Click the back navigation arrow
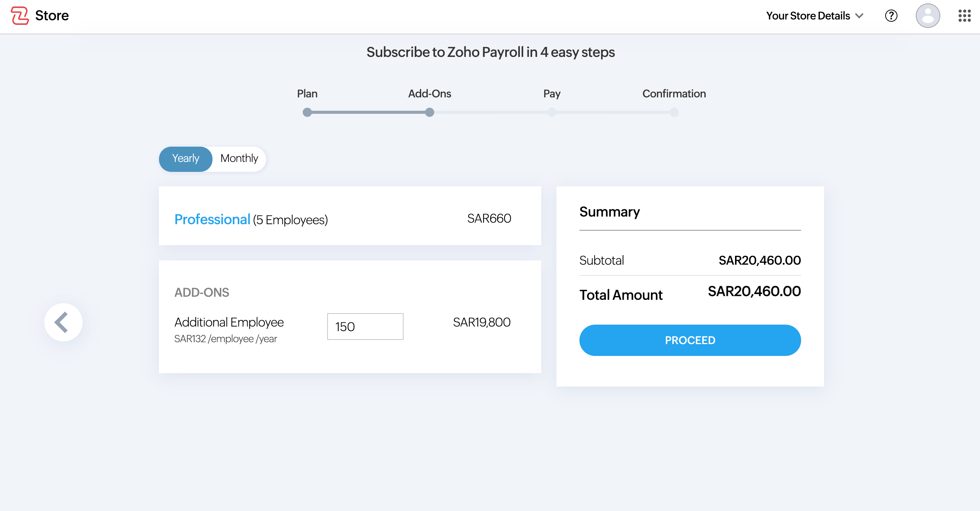Viewport: 980px width, 511px height. pos(63,322)
